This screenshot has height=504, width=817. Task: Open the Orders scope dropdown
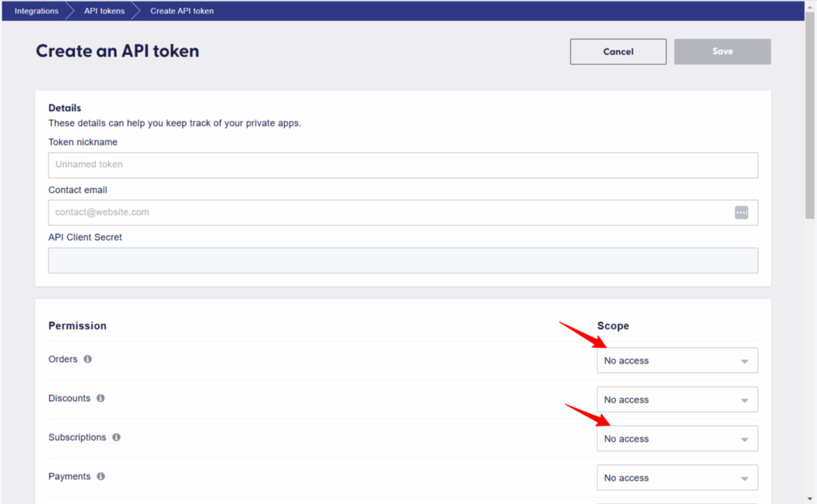pyautogui.click(x=677, y=360)
